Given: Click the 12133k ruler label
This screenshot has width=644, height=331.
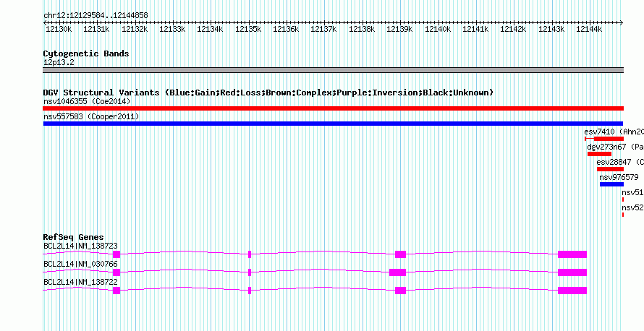Looking at the screenshot, I should [171, 29].
